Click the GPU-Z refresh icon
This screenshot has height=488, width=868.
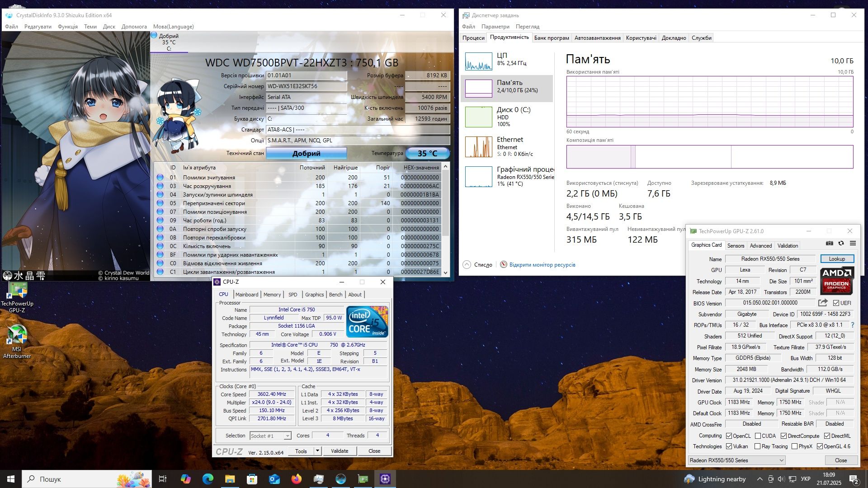coord(841,243)
